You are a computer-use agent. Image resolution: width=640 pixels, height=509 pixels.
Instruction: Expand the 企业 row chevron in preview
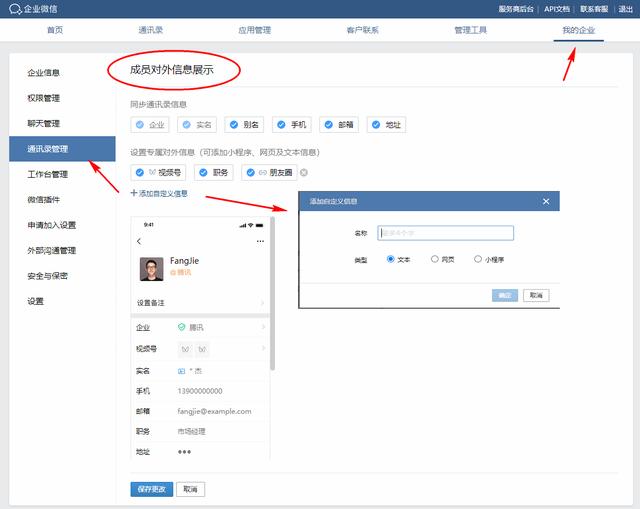264,327
